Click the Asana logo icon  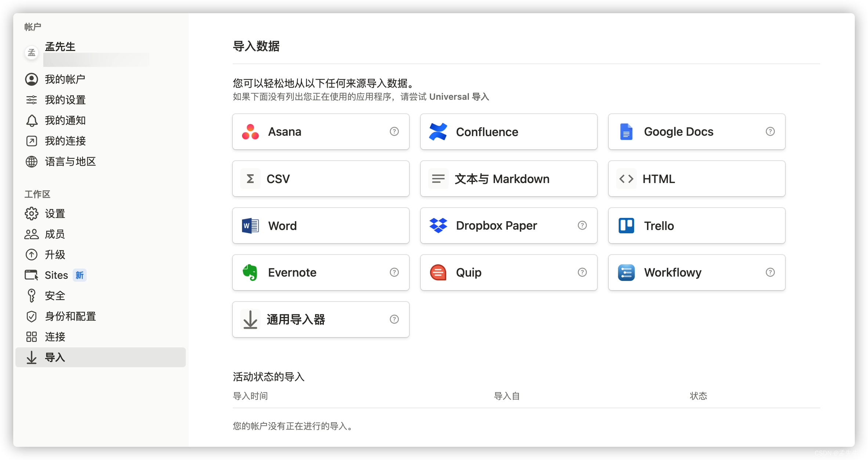[x=250, y=132]
